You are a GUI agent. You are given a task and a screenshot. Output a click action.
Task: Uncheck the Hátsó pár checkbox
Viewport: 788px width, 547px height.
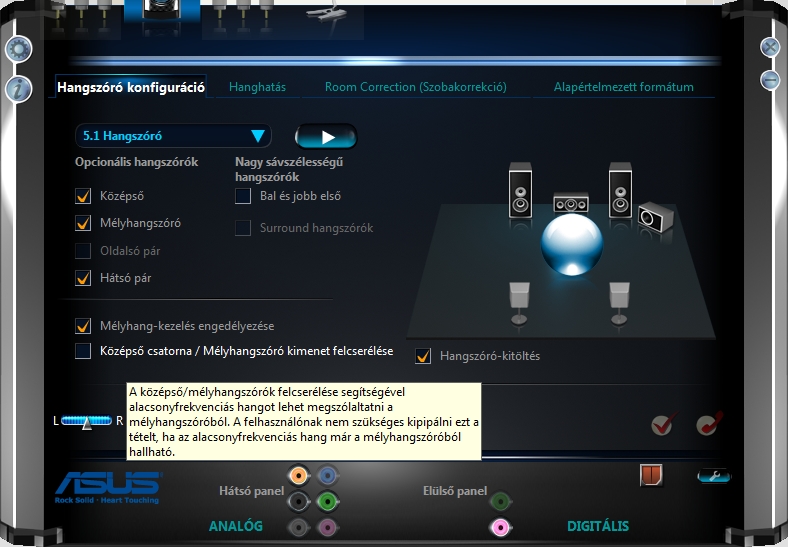[x=83, y=278]
